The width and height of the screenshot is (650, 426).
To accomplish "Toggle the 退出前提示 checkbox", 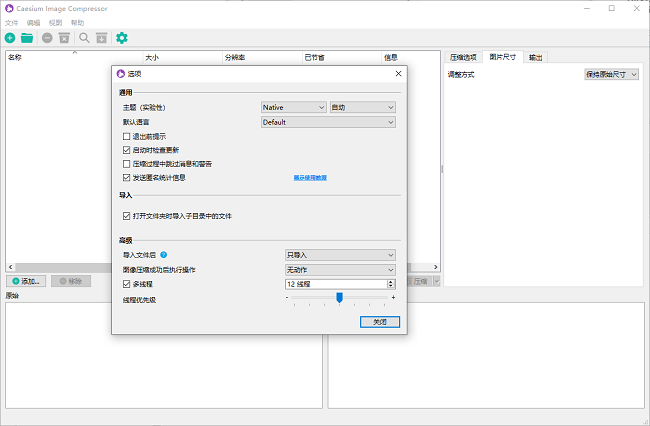I will coord(126,136).
